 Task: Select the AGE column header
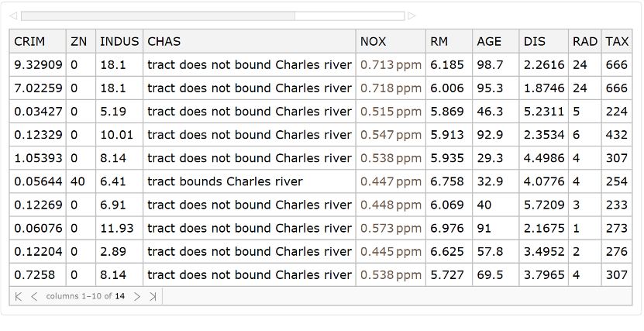[489, 41]
